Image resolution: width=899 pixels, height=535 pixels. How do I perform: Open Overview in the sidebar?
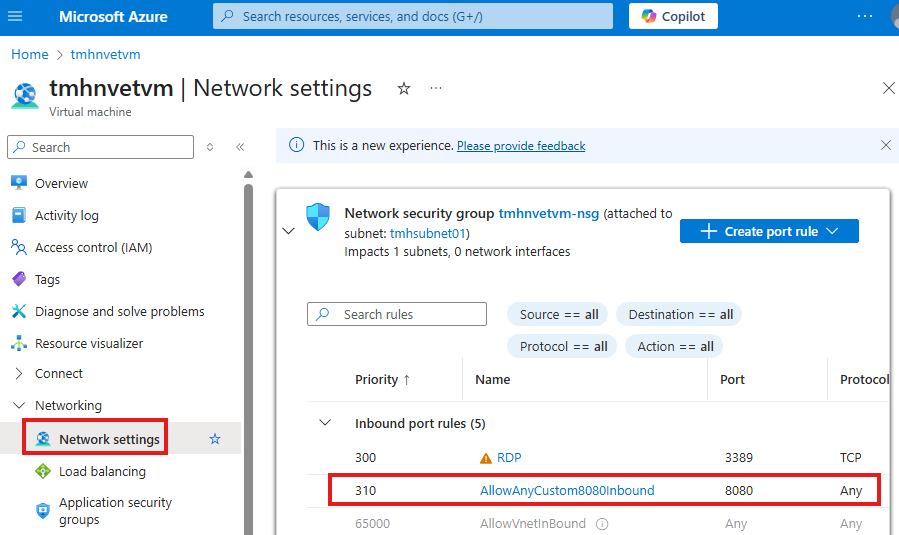coord(61,183)
